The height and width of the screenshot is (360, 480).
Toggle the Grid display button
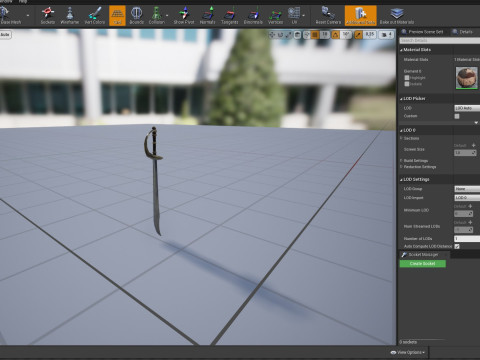tap(117, 15)
